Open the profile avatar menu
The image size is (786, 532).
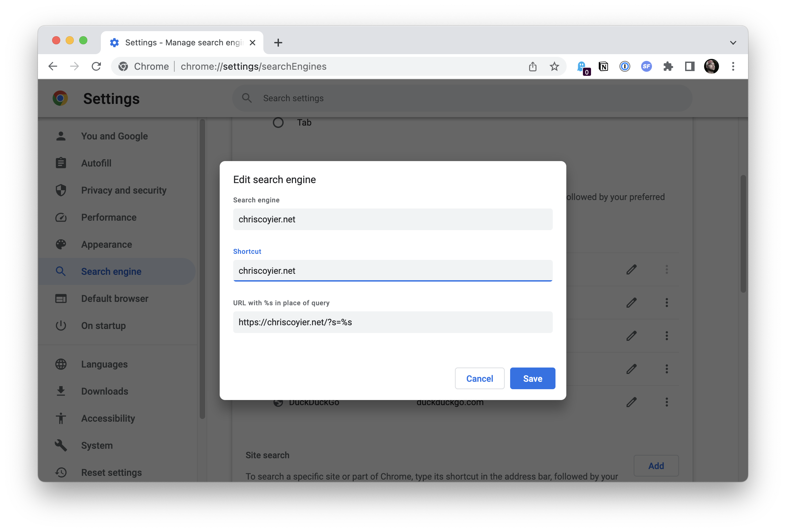click(712, 66)
